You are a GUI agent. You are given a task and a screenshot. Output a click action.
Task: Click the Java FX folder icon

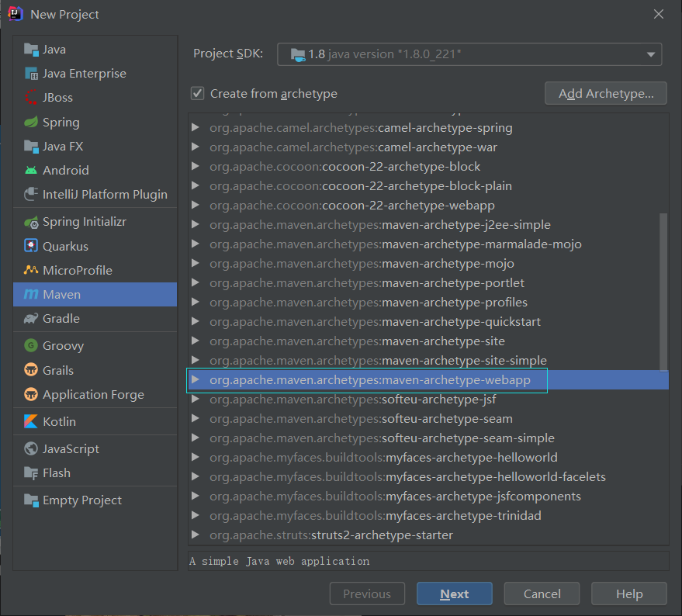coord(31,147)
